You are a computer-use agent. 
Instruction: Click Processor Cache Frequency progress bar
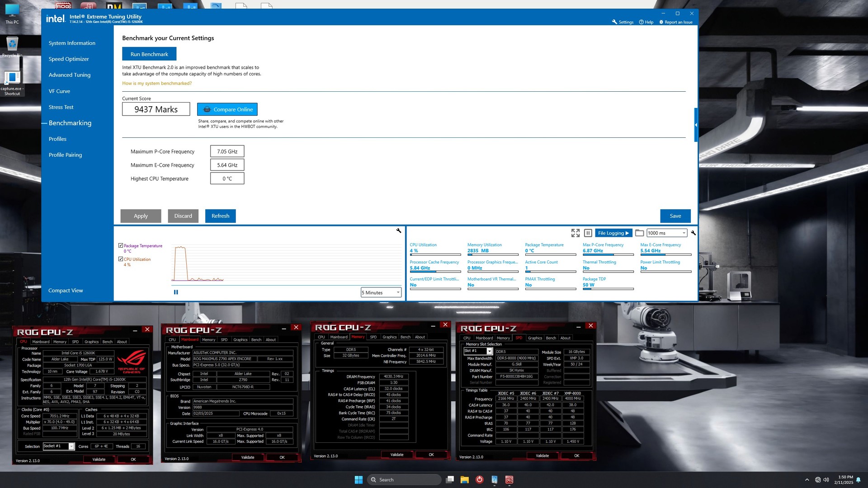coord(435,272)
